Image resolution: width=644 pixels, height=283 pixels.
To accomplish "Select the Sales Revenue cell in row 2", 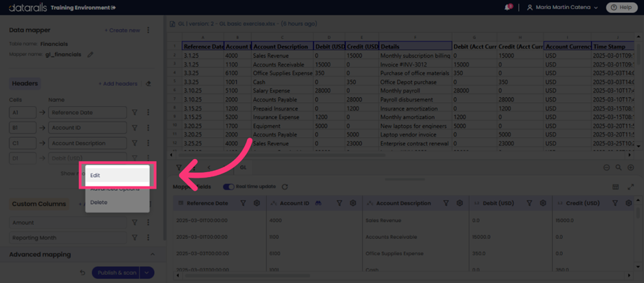I will [x=283, y=56].
